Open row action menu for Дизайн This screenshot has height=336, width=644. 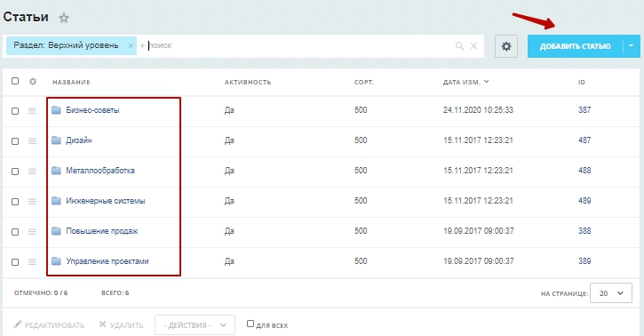(33, 141)
